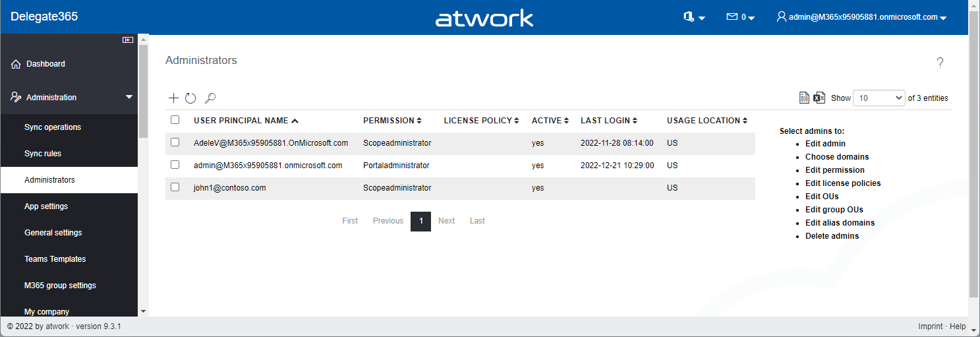Click the refresh list icon
Viewport: 980px width, 337px height.
(x=190, y=98)
